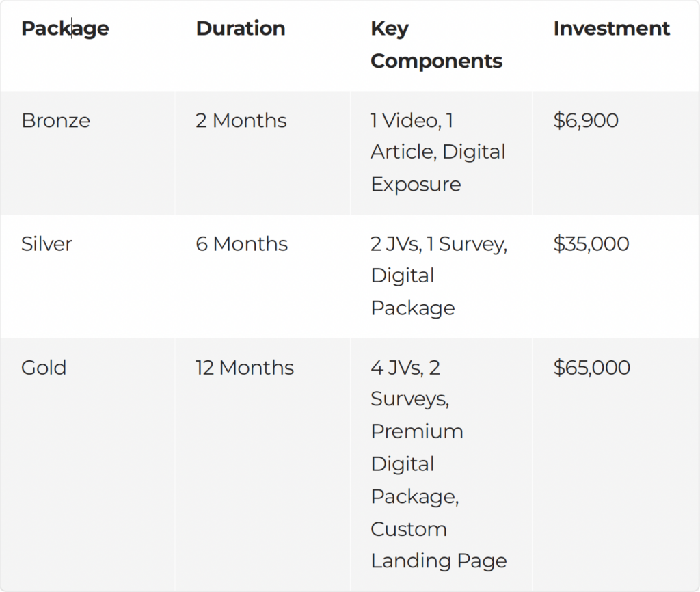Select the Duration column header
This screenshot has height=592, width=700.
pyautogui.click(x=240, y=29)
